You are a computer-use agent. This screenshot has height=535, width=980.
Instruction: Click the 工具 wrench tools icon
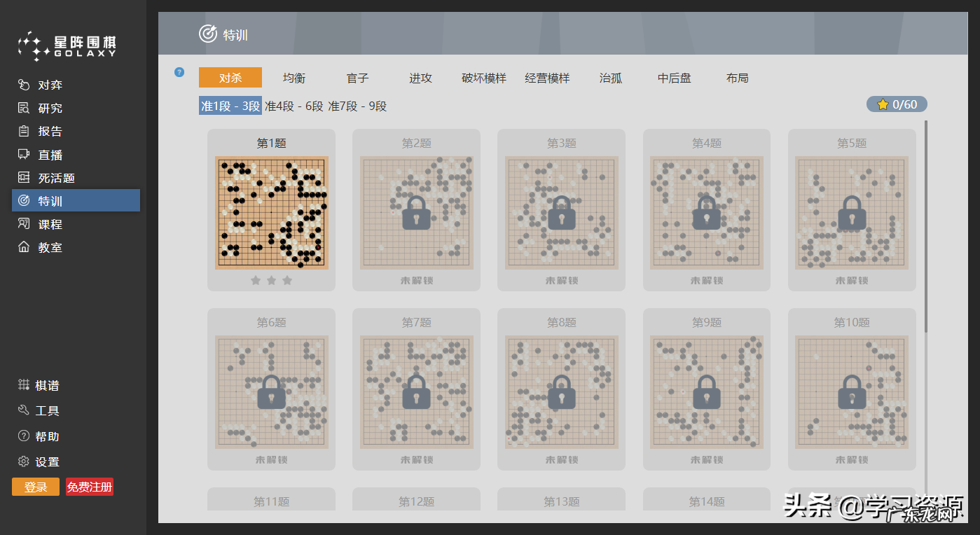pos(23,410)
